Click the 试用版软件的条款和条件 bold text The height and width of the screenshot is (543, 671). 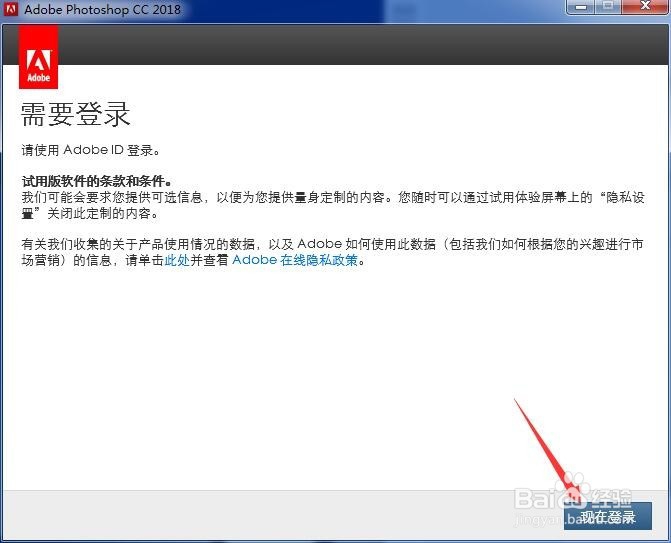(97, 181)
